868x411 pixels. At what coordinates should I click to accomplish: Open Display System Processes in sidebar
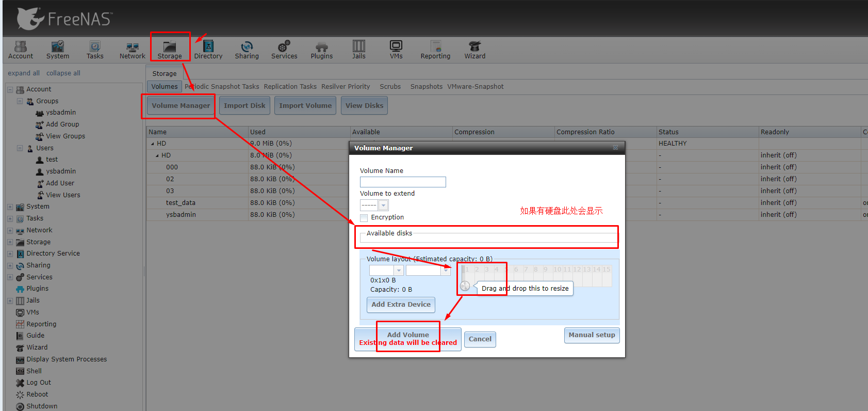click(x=67, y=359)
